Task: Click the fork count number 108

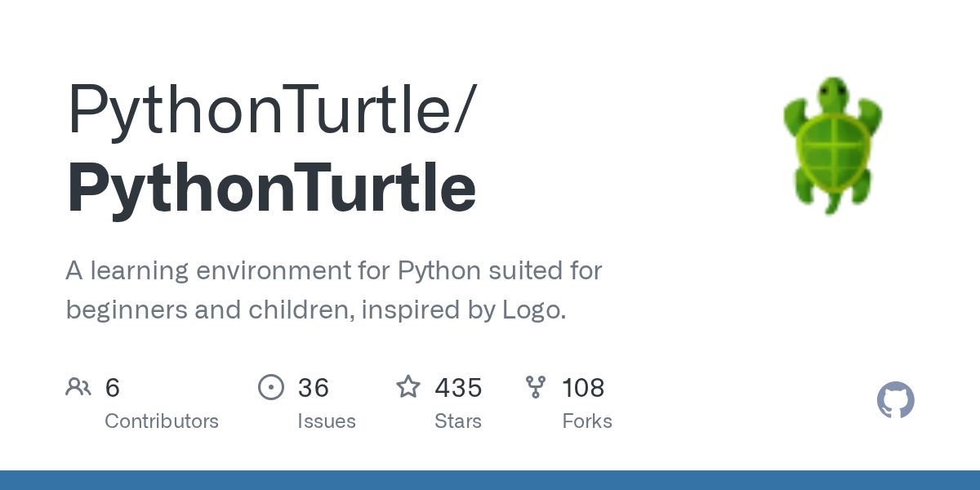Action: tap(583, 387)
